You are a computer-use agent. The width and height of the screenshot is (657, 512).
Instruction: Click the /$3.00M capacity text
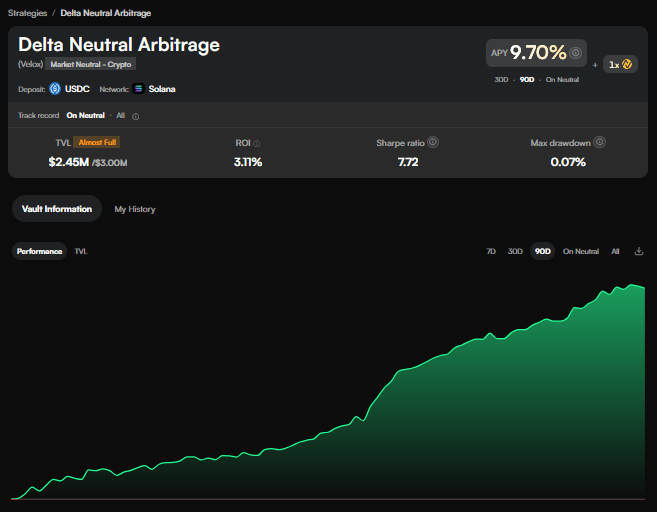[109, 163]
